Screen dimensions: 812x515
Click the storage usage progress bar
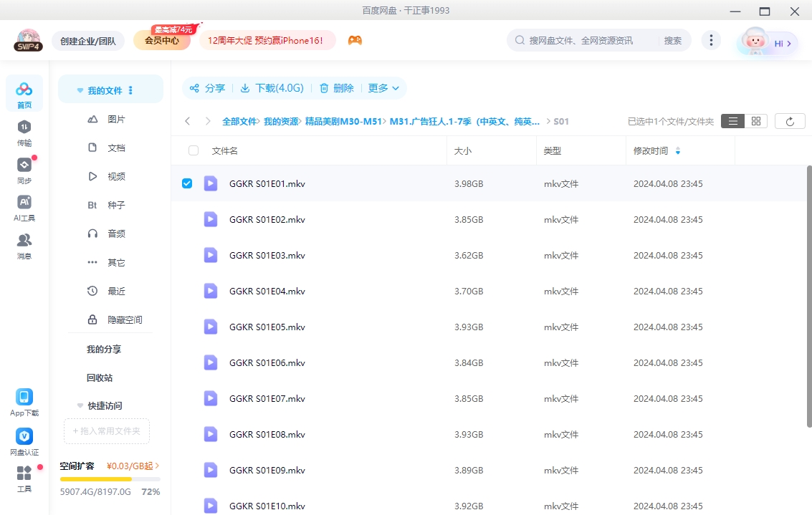(110, 478)
